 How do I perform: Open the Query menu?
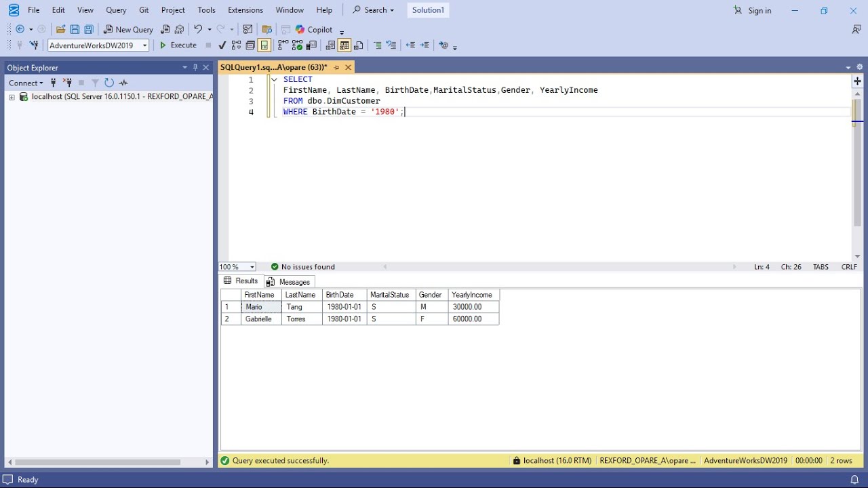pyautogui.click(x=116, y=10)
